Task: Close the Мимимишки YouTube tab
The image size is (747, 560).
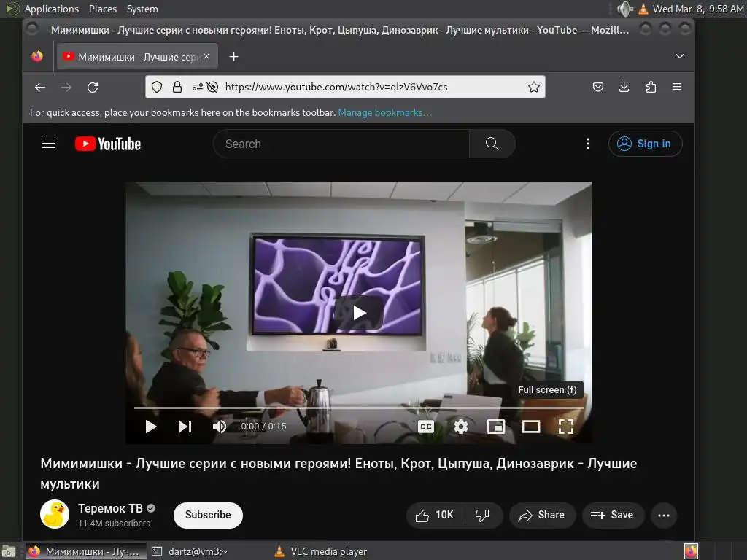Action: pyautogui.click(x=206, y=56)
